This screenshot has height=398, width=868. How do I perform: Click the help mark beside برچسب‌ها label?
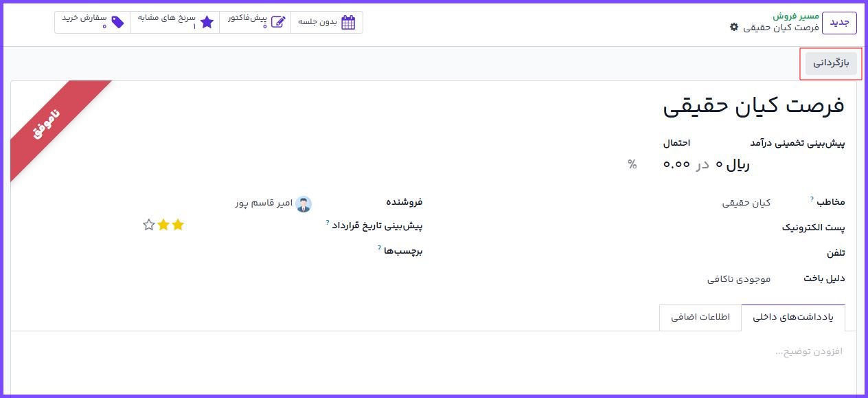point(379,247)
